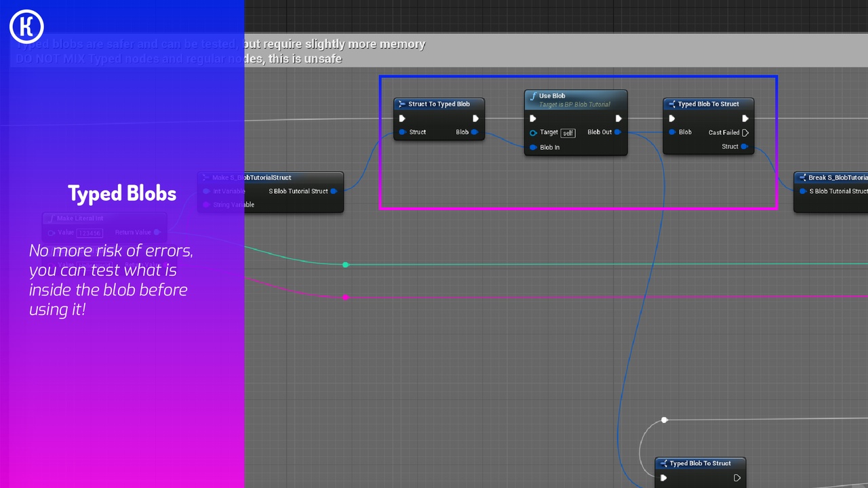Click the Struct To Typed Blob header icon

pyautogui.click(x=401, y=104)
